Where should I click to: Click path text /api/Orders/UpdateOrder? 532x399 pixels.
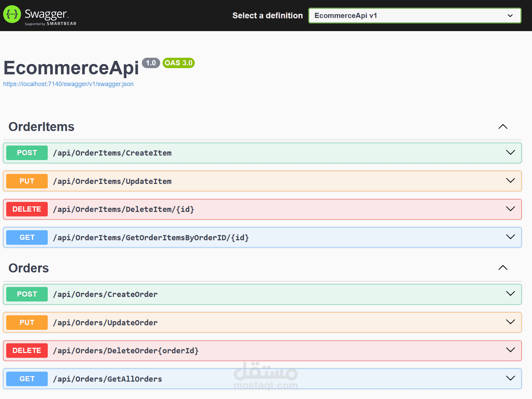pos(105,323)
